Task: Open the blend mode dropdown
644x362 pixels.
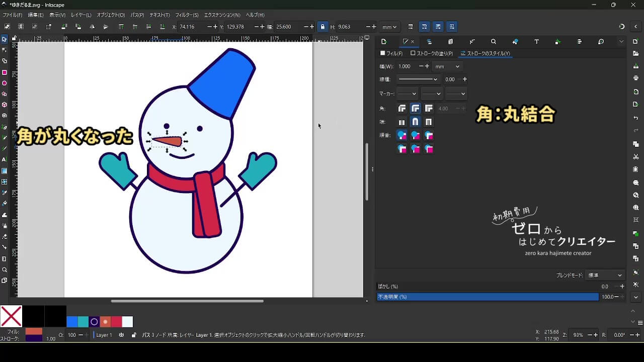Action: pyautogui.click(x=606, y=275)
